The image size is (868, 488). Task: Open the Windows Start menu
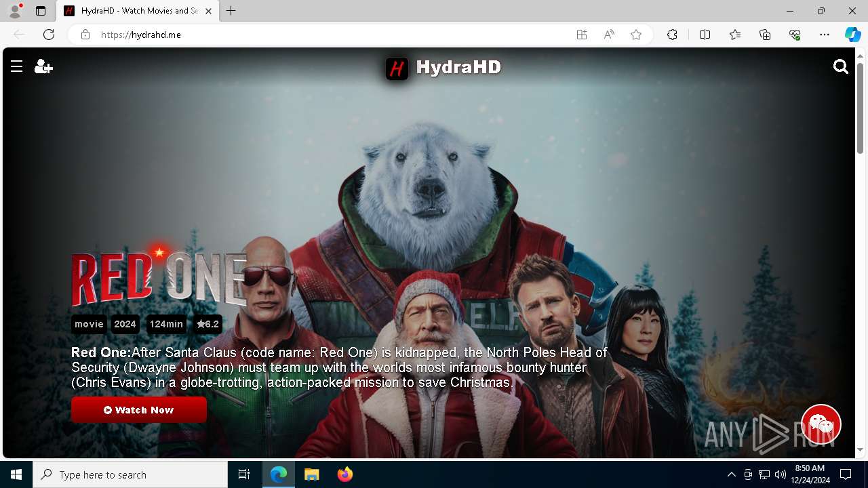tap(16, 474)
